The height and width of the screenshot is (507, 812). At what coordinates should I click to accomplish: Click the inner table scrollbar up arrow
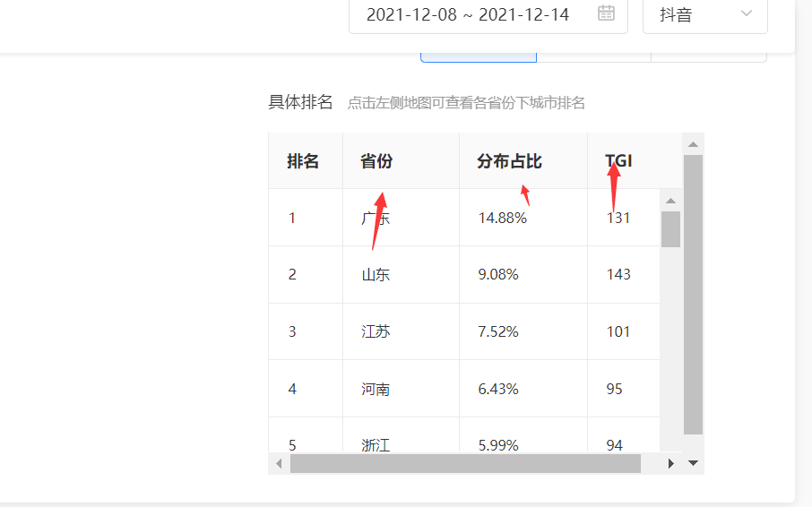[x=670, y=201]
